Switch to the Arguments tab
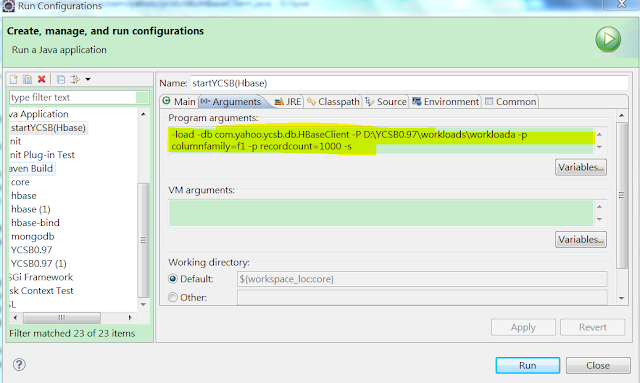 click(231, 102)
